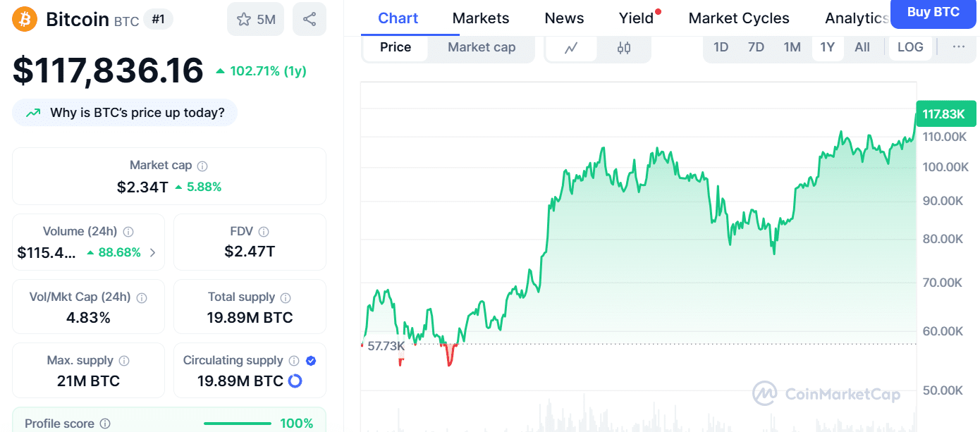The width and height of the screenshot is (980, 432).
Task: Click the 100.00K axis label
Action: [x=945, y=167]
